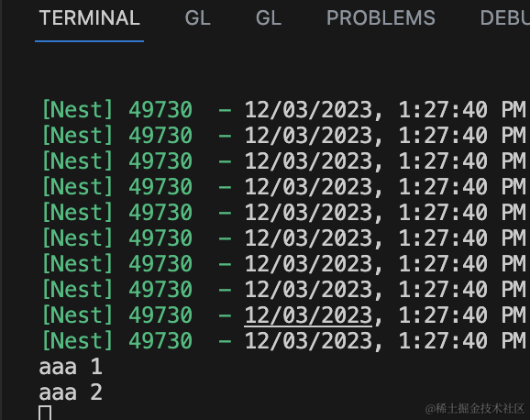Click [Nest] tag in the topmost log line

pyautogui.click(x=77, y=110)
